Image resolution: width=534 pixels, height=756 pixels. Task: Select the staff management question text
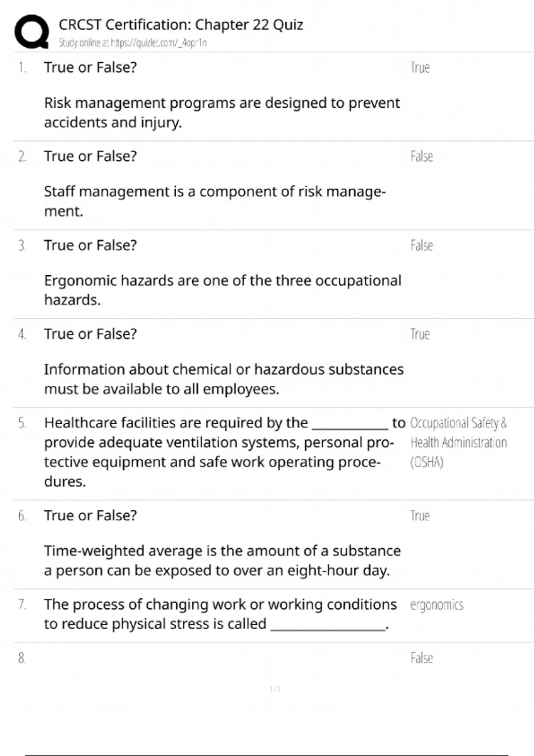[214, 201]
